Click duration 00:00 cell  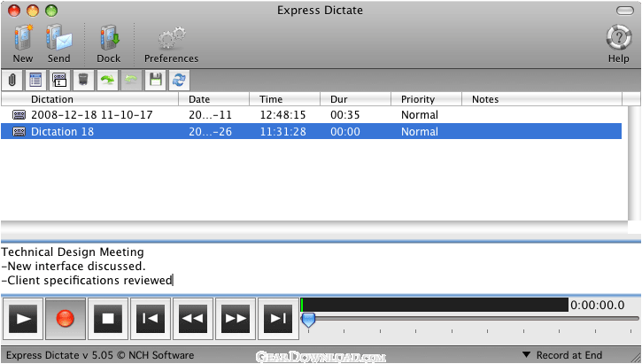tap(345, 132)
